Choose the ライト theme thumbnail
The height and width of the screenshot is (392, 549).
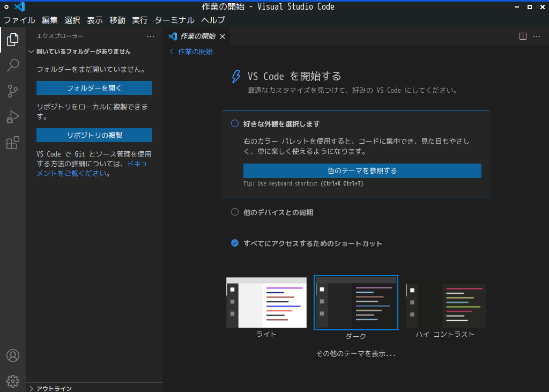pos(266,302)
